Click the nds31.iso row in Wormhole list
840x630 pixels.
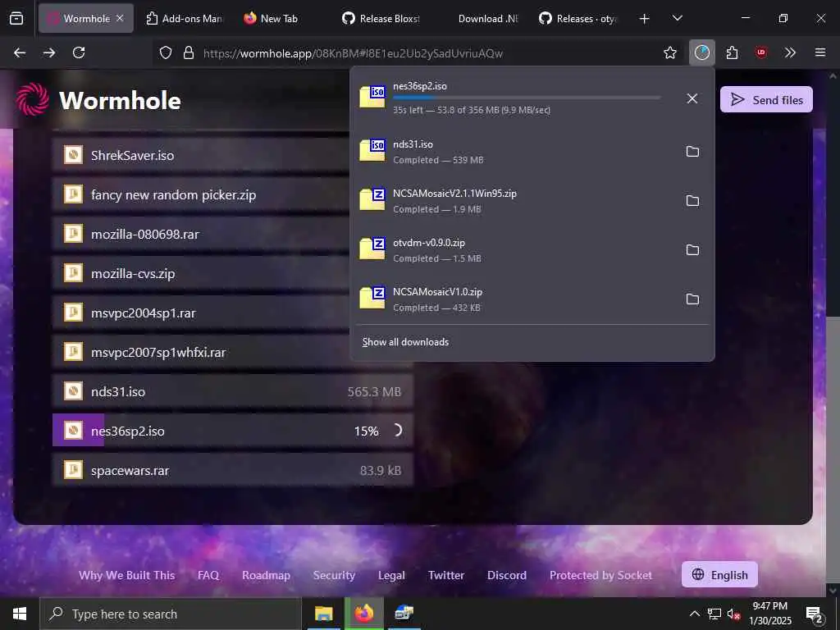pyautogui.click(x=232, y=391)
